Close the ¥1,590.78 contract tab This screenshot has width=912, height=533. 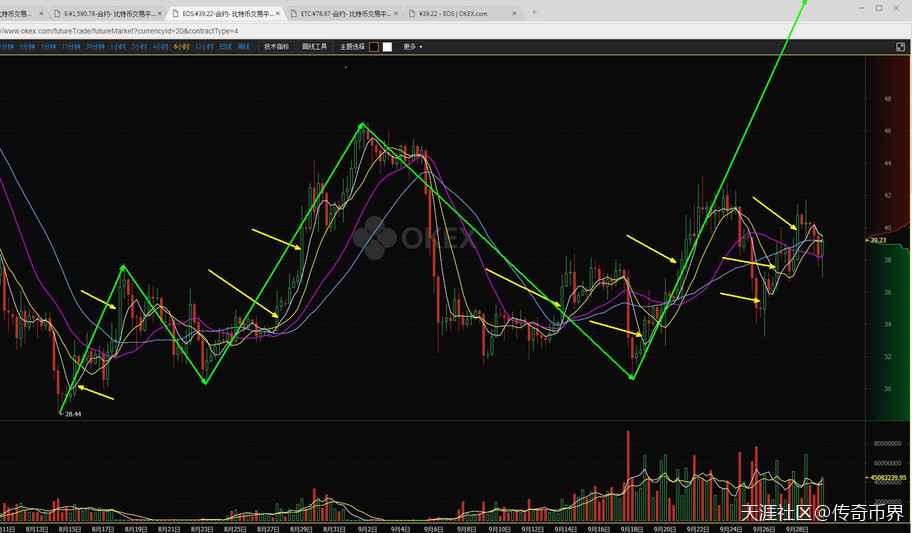tap(160, 14)
